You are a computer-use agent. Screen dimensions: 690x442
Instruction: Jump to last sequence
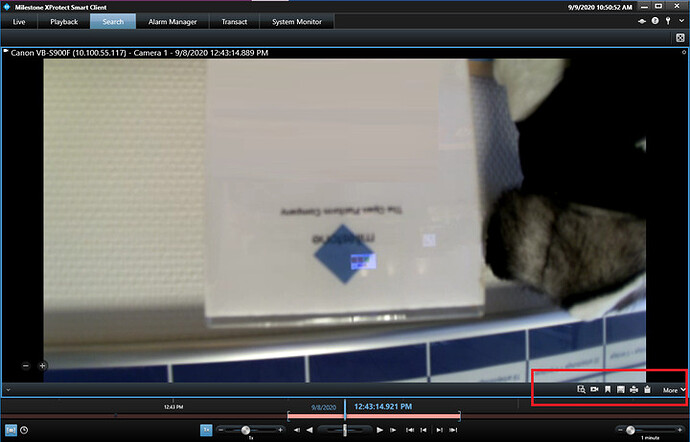(x=453, y=430)
